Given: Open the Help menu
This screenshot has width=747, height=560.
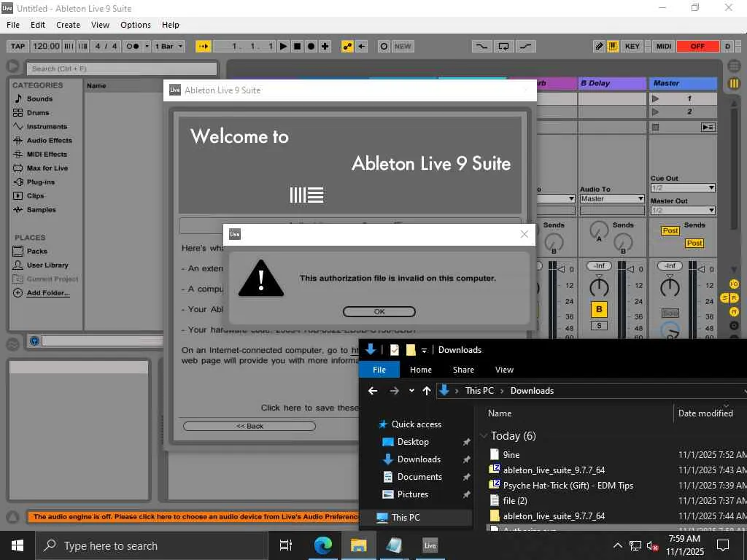Looking at the screenshot, I should click(x=171, y=25).
